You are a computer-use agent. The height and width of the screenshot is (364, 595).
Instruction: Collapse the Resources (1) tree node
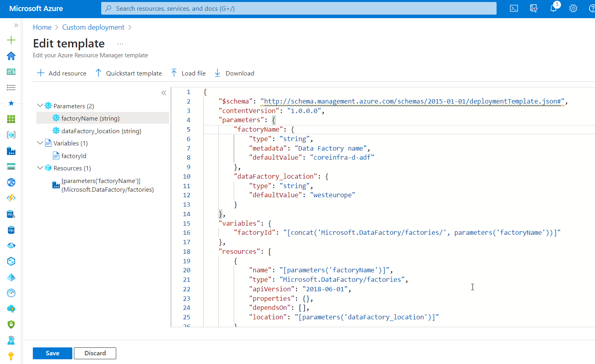(40, 168)
